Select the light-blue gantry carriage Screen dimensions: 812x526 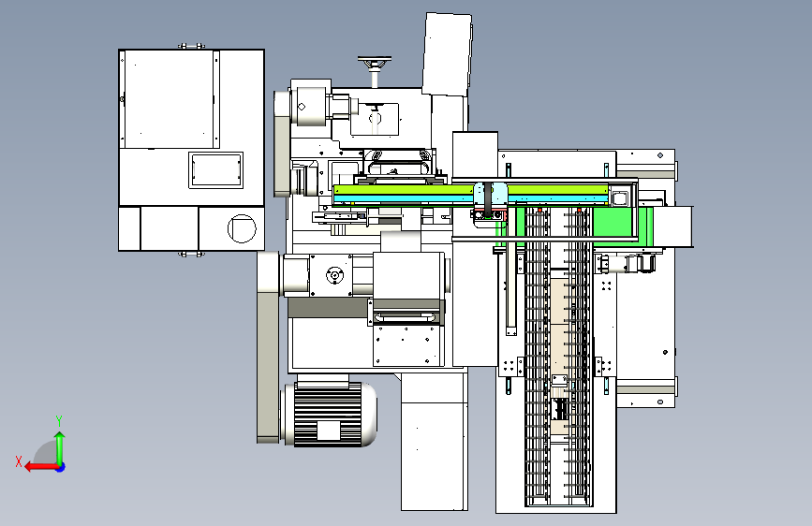tap(491, 196)
